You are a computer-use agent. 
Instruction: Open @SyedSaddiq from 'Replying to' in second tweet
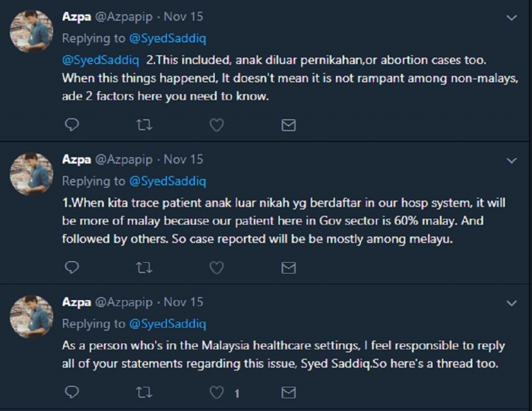point(168,181)
